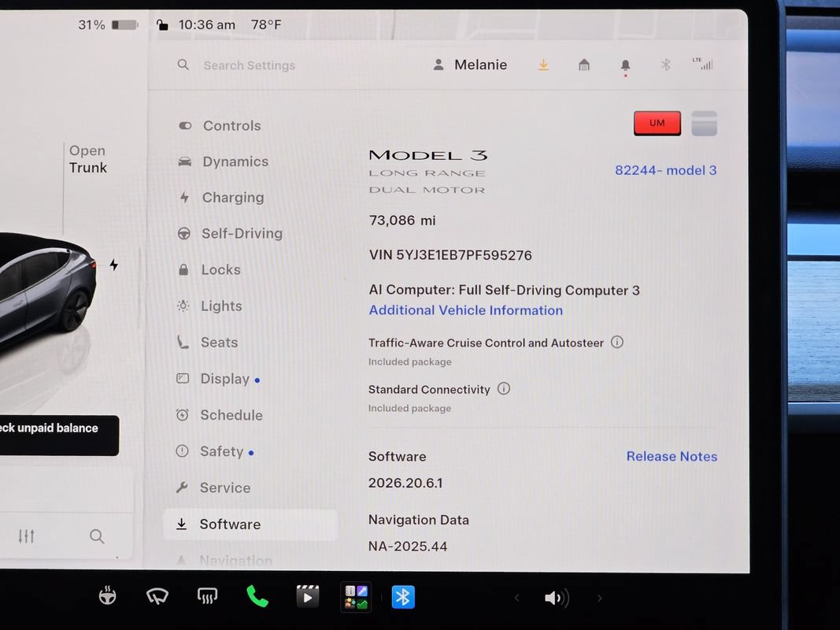This screenshot has height=630, width=840.
Task: Click the Search Settings field
Action: click(x=250, y=65)
